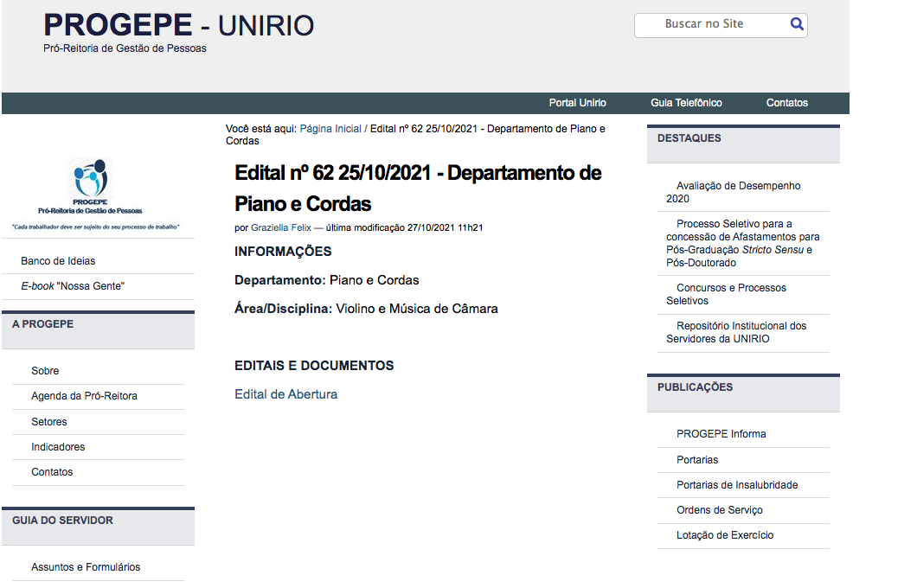Open the Portal Unirio menu item
917x588 pixels.
pyautogui.click(x=577, y=102)
